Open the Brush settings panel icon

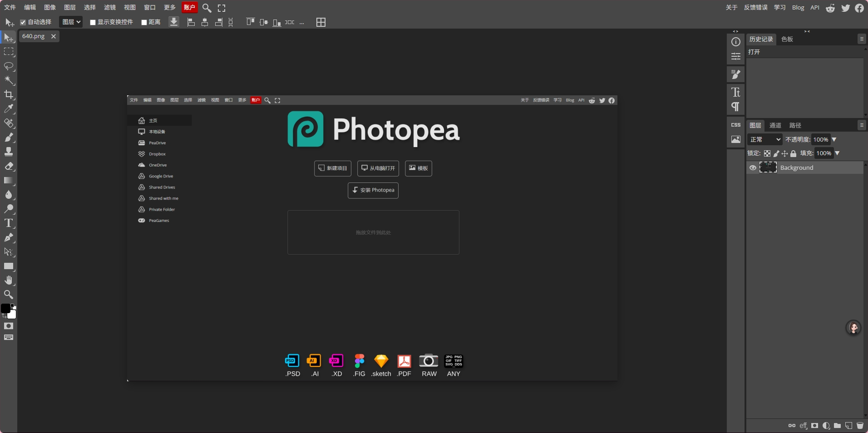pos(736,74)
